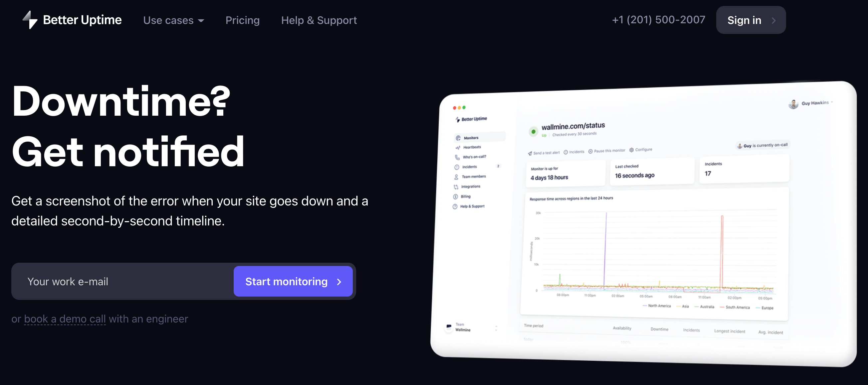Select Heartbeats icon in preview sidebar
868x385 pixels.
[458, 147]
